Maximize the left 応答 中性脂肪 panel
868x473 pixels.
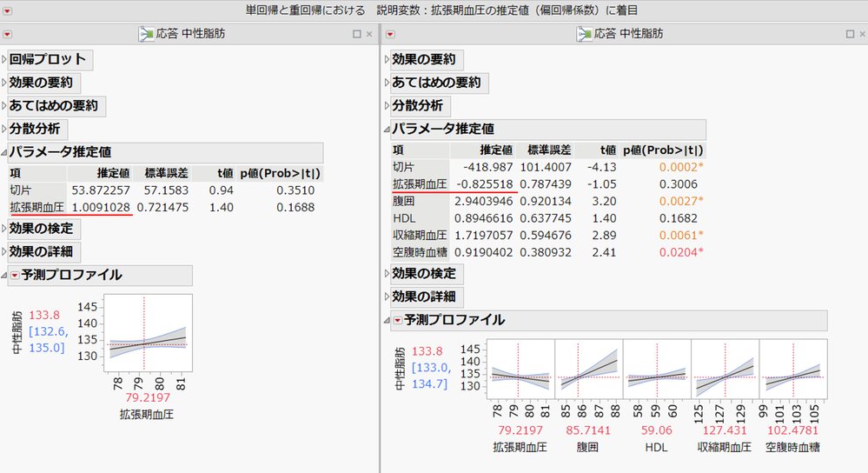coord(357,34)
